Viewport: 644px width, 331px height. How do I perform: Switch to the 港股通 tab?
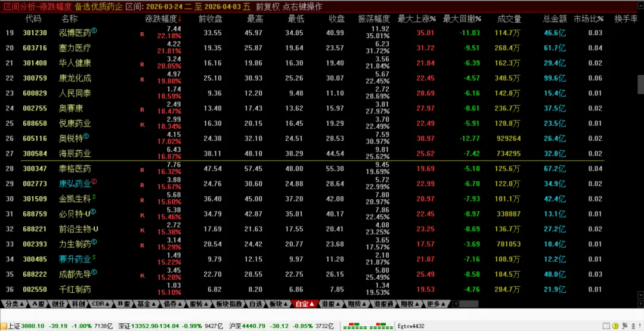coord(383,304)
